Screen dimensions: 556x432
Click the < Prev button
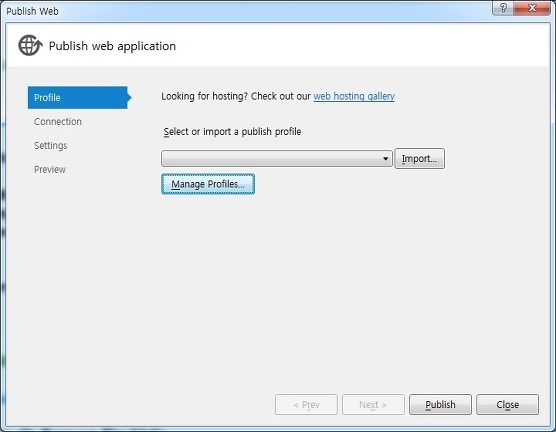(306, 404)
